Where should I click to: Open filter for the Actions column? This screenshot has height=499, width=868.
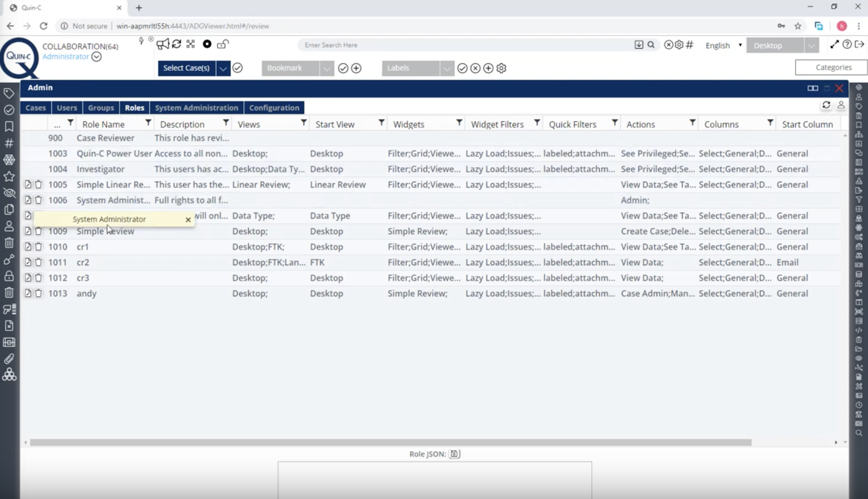pos(692,122)
